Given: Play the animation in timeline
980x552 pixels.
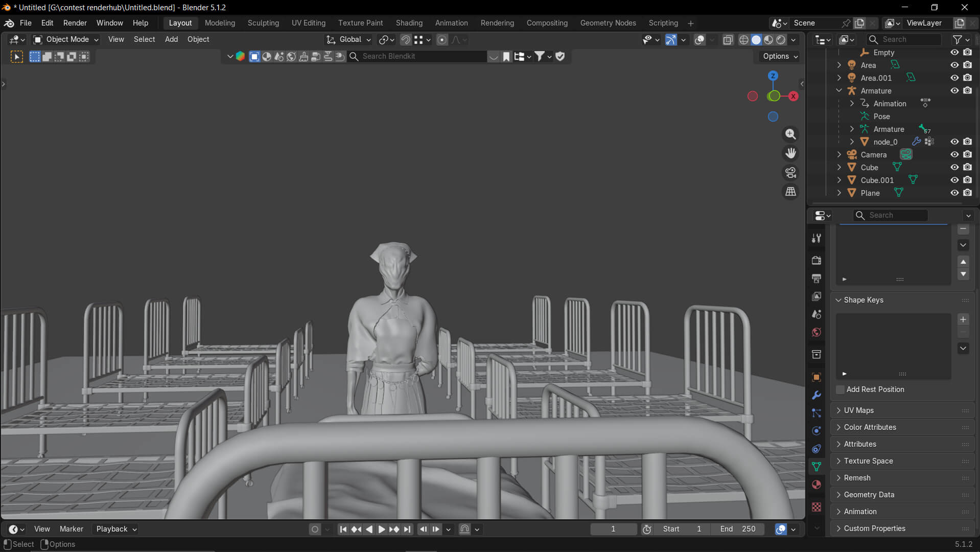Looking at the screenshot, I should tap(382, 529).
